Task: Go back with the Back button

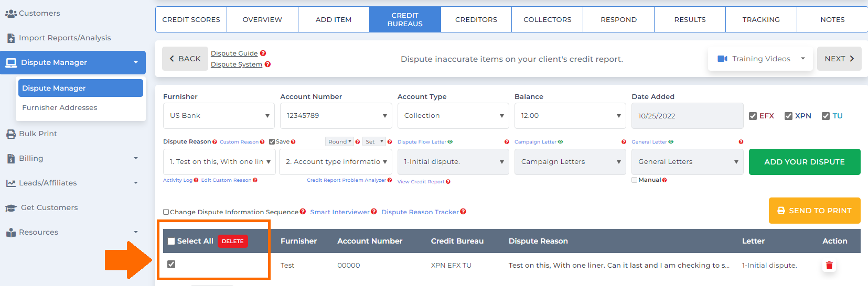Action: point(185,59)
